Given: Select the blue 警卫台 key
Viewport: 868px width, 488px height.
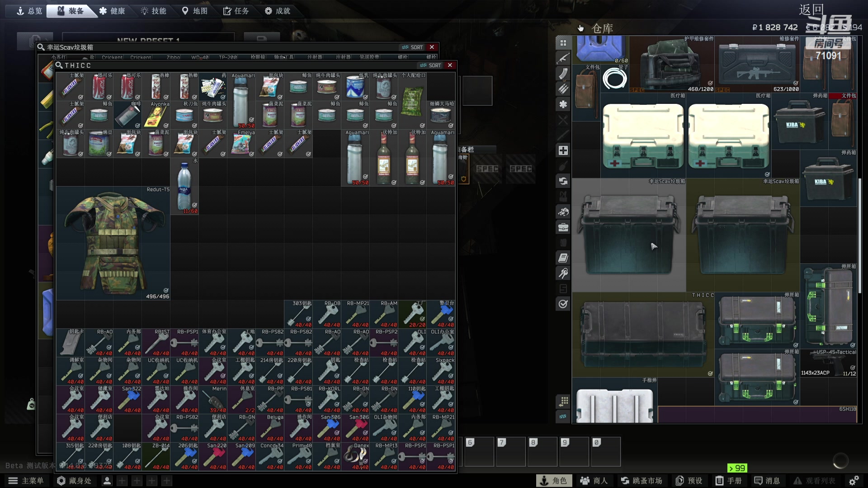Looking at the screenshot, I should click(x=441, y=314).
